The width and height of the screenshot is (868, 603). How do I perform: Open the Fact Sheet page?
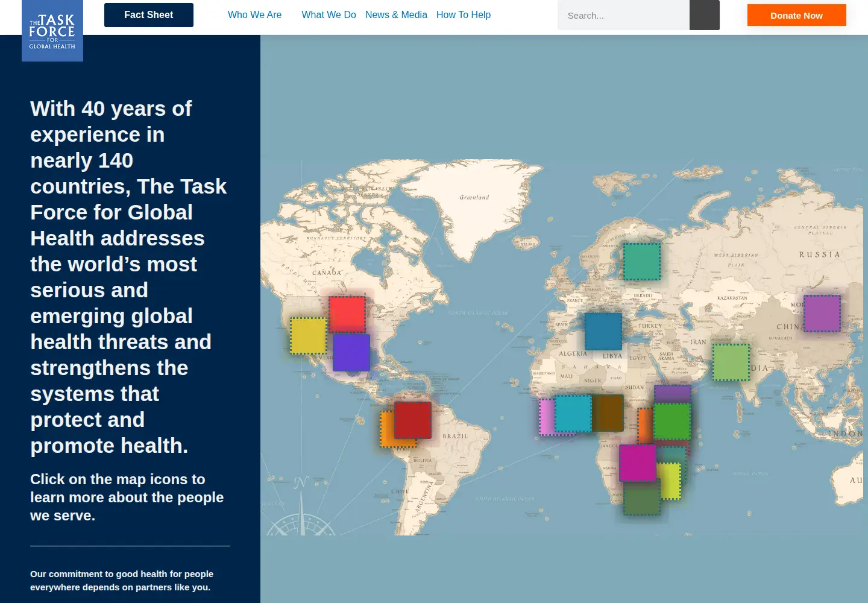tap(149, 15)
